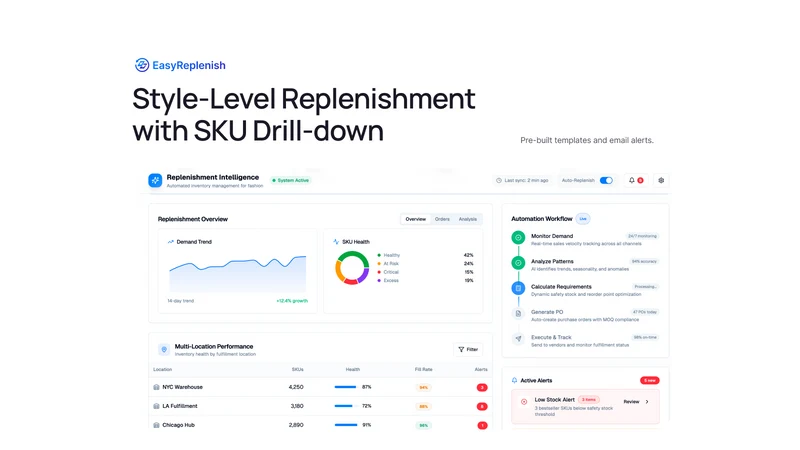
Task: Click Review on Low Stock Alert
Action: tap(631, 402)
